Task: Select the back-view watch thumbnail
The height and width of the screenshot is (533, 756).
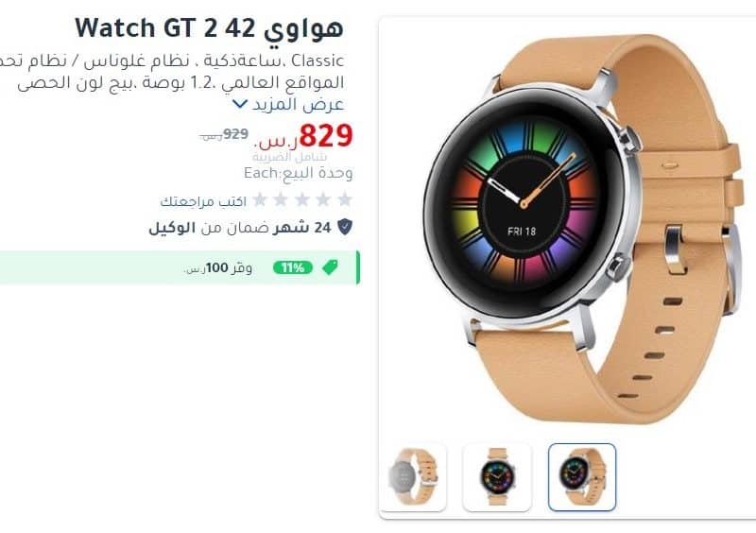Action: point(413,476)
